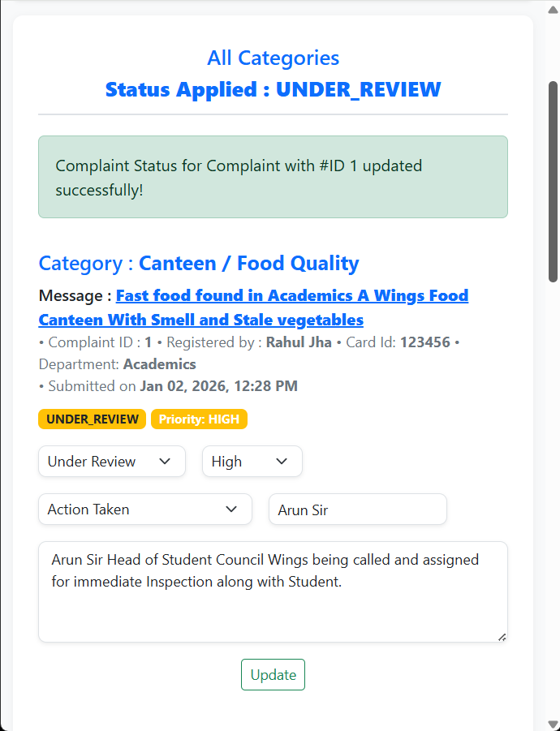560x731 pixels.
Task: Click the scrollbar down arrow
Action: (x=554, y=725)
